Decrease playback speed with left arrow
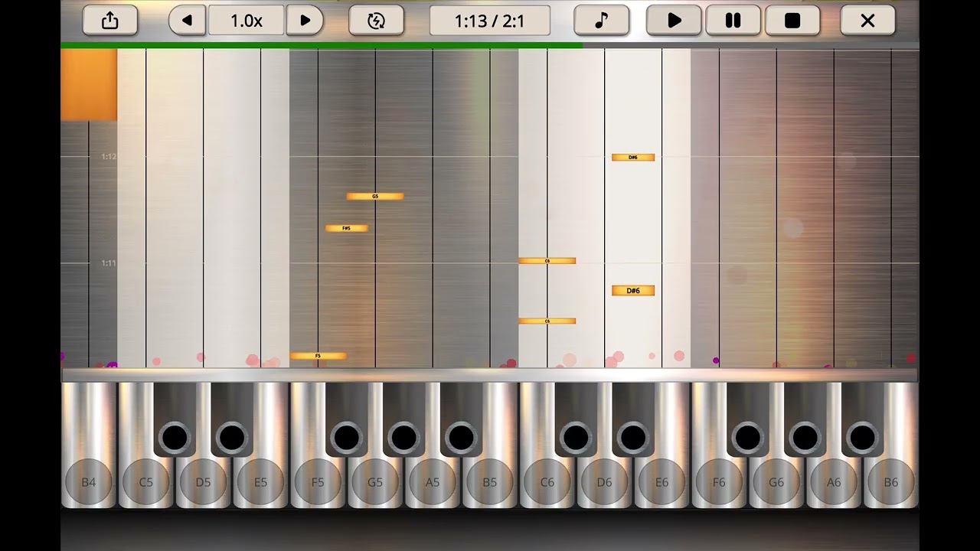980x551 pixels. [x=188, y=21]
